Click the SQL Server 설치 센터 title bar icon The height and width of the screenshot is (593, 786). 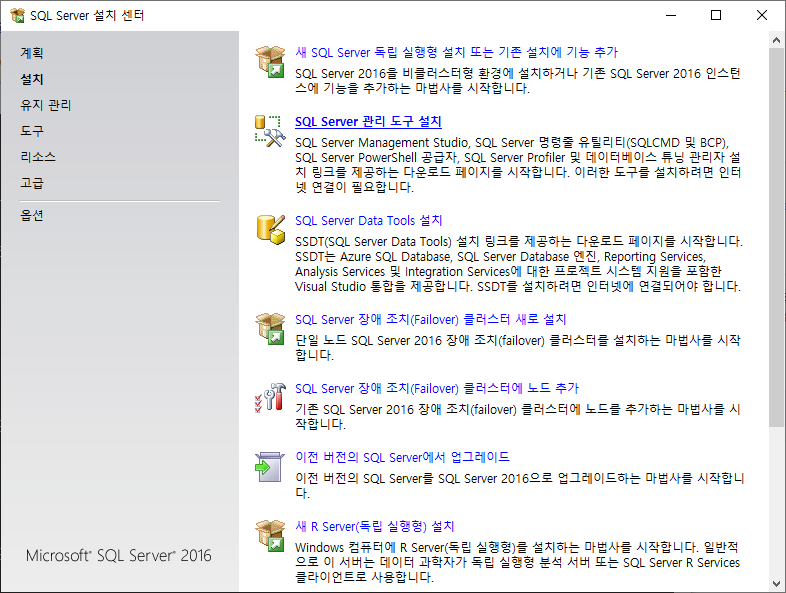17,16
